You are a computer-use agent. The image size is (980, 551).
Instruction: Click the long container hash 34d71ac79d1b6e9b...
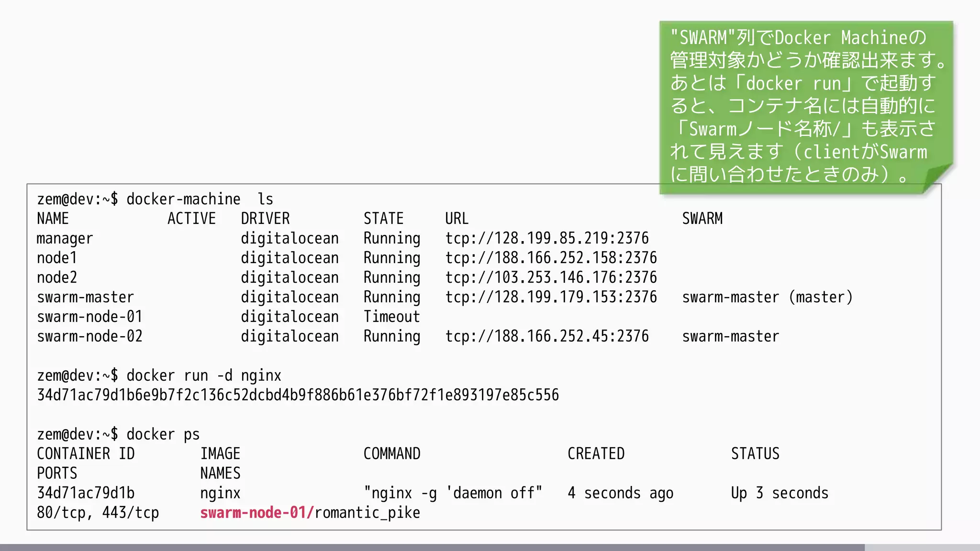[298, 395]
